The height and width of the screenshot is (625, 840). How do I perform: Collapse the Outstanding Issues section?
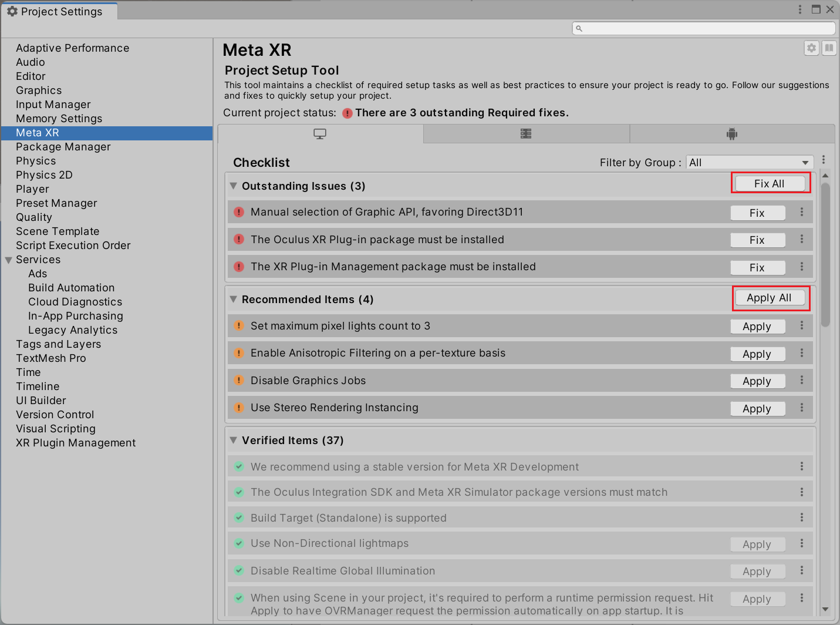coord(233,186)
